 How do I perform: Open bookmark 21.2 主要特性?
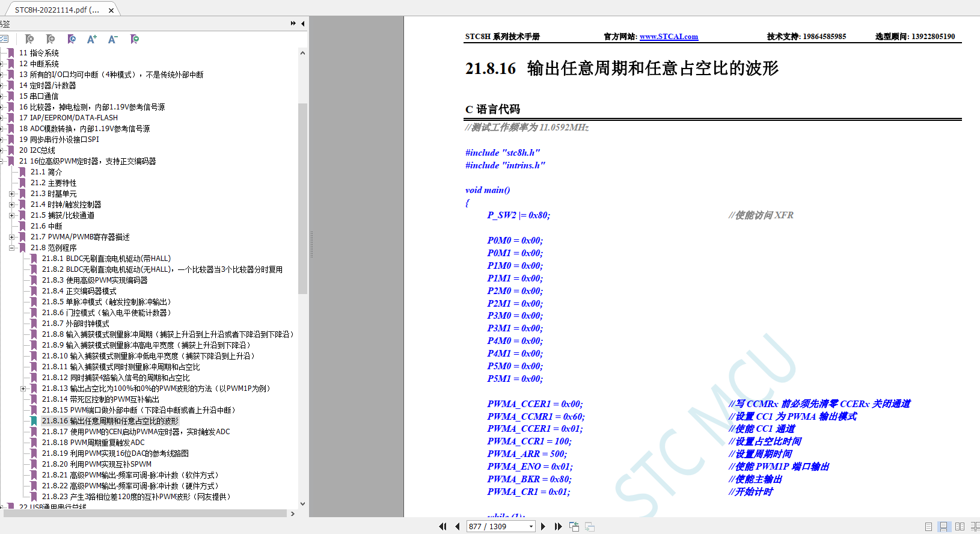54,183
